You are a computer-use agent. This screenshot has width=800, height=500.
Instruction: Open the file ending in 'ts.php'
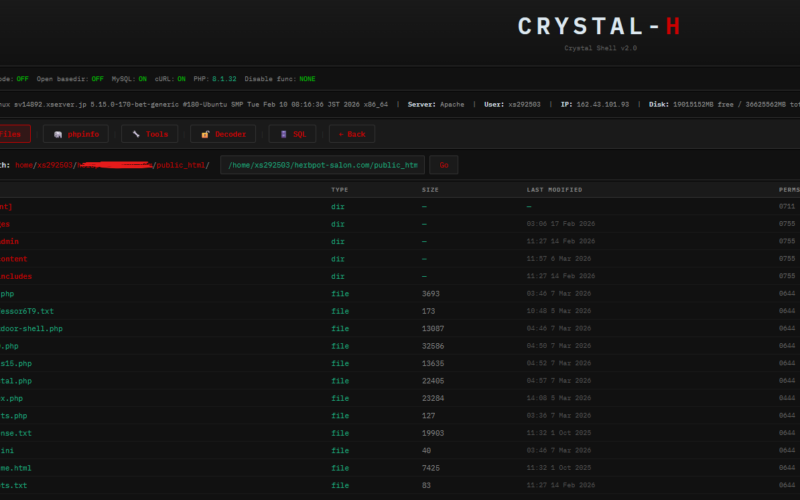[14, 416]
